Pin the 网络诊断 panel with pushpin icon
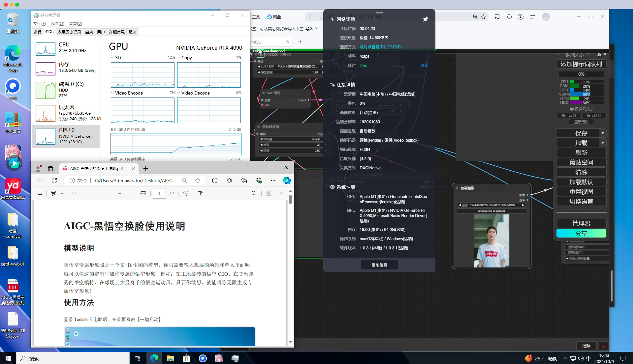The height and width of the screenshot is (364, 633). coord(426,19)
